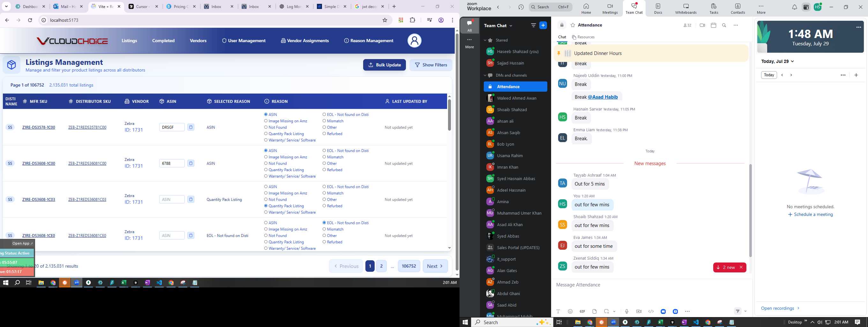Screen dimensions: 868x327
Task: Select Not Found for Z1RE-DS3578-1C00
Action: click(266, 127)
